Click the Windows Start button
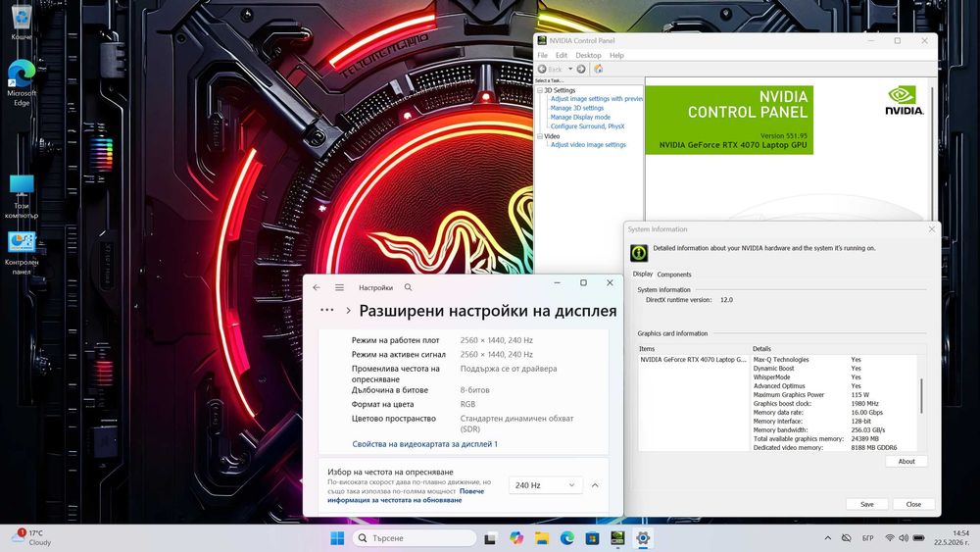This screenshot has height=552, width=980. click(x=337, y=538)
